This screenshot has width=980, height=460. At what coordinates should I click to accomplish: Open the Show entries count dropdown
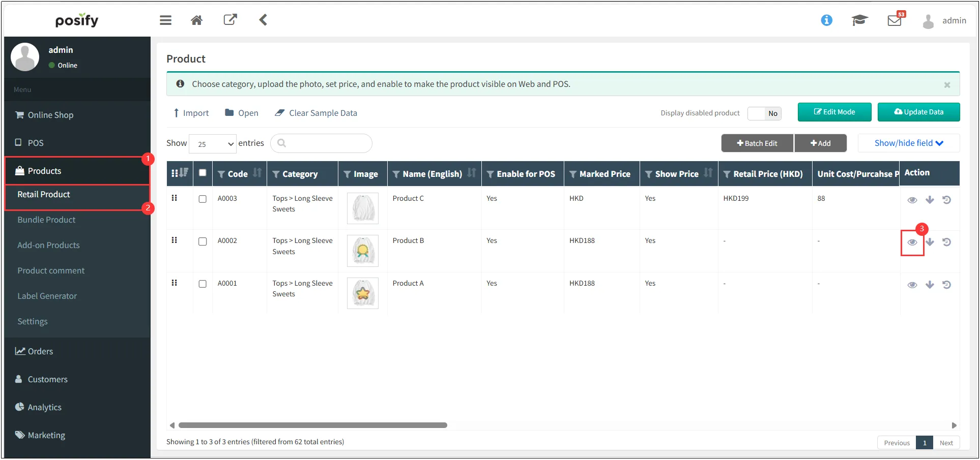(x=213, y=144)
